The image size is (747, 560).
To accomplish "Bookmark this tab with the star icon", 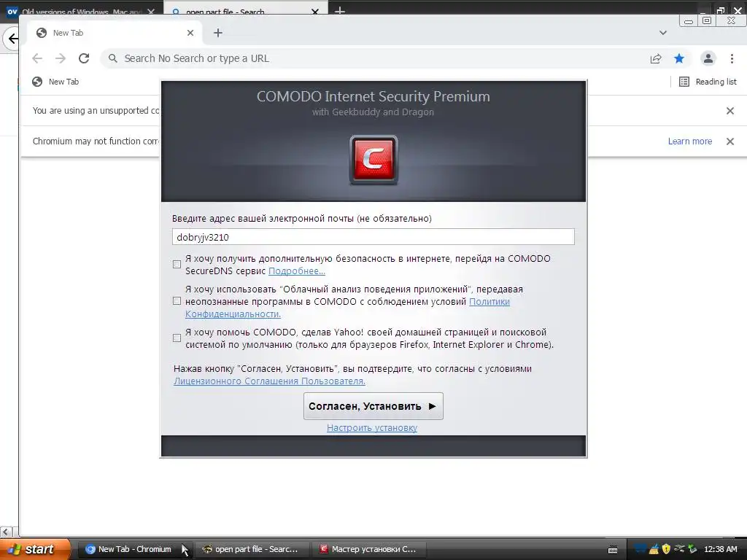I will click(679, 58).
